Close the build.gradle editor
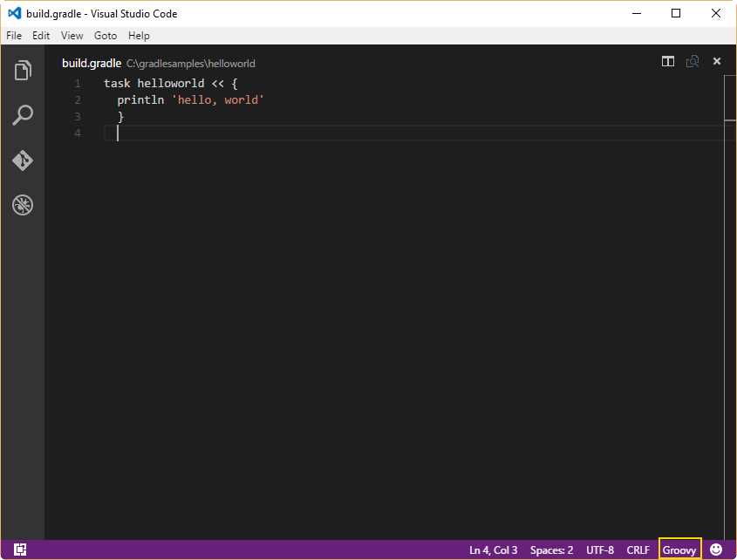The height and width of the screenshot is (560, 737). coord(717,61)
